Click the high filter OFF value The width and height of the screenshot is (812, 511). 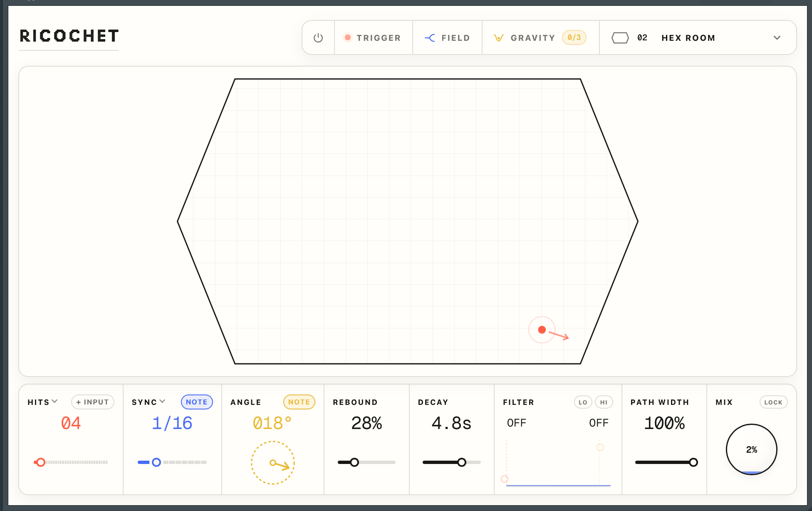click(599, 423)
